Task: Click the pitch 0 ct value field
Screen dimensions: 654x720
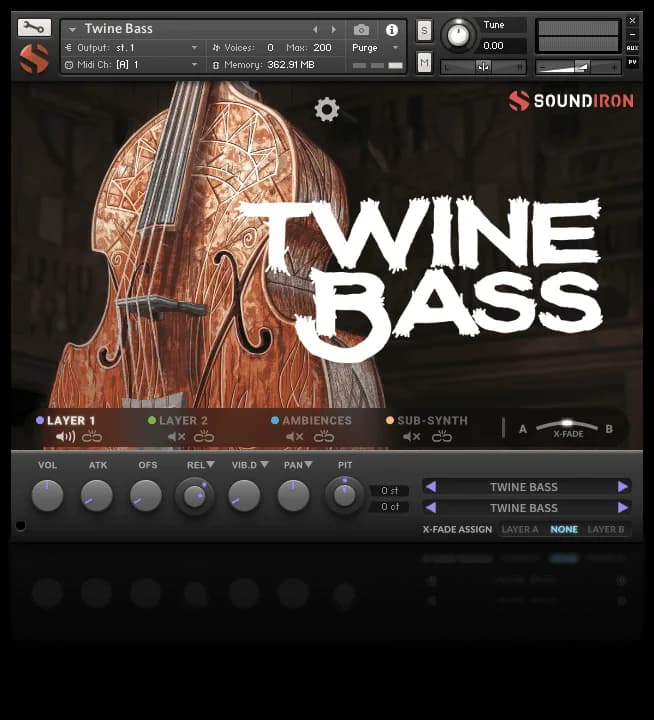Action: tap(389, 506)
